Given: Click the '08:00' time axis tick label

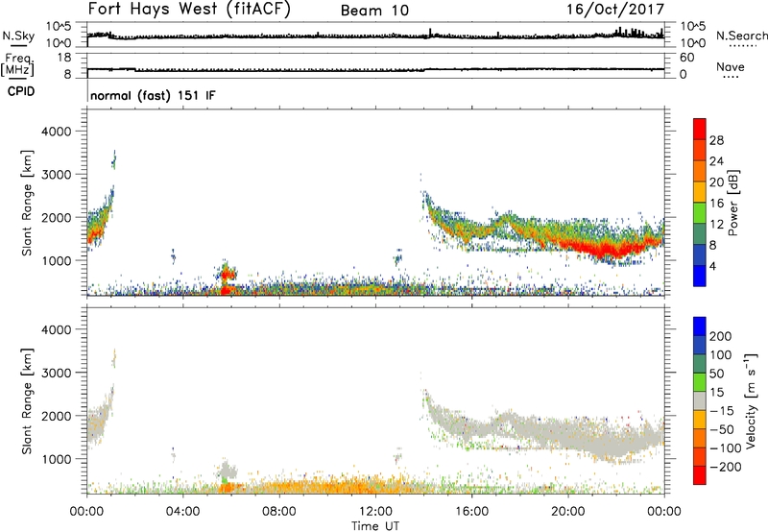Looking at the screenshot, I should (x=278, y=512).
